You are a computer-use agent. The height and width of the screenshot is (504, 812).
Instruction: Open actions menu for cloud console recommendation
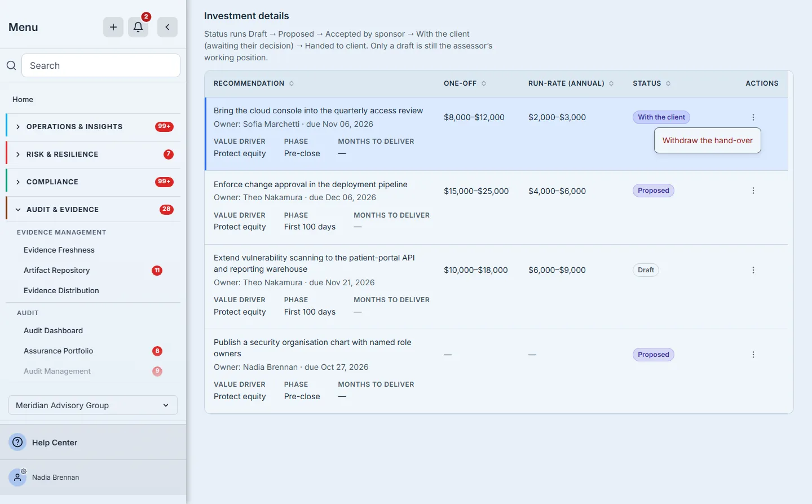(x=753, y=117)
